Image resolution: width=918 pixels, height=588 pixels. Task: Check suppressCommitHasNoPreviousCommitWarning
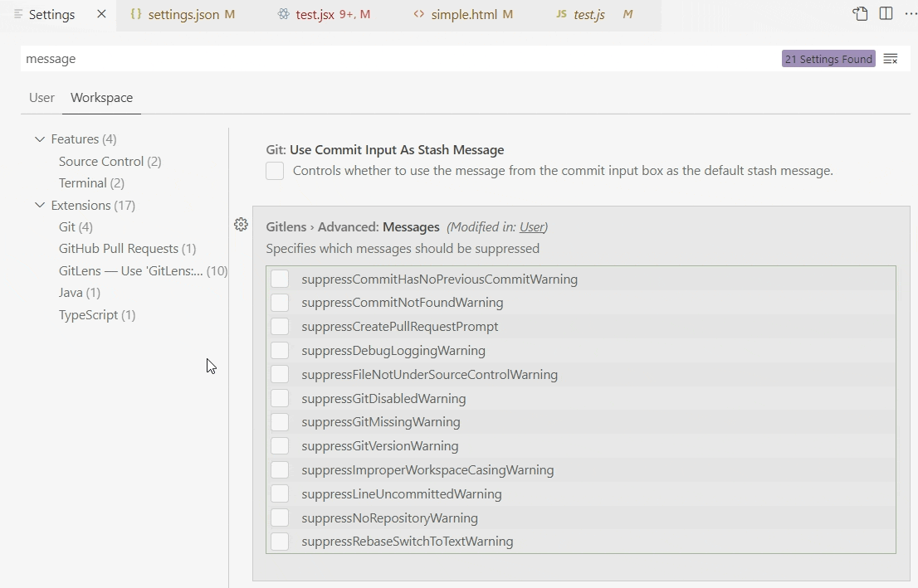pos(280,279)
